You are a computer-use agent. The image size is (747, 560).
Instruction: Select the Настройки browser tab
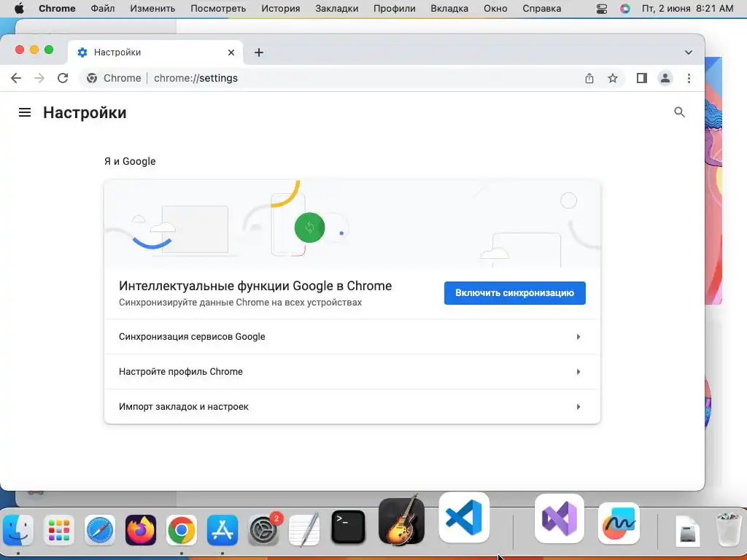[x=155, y=52]
